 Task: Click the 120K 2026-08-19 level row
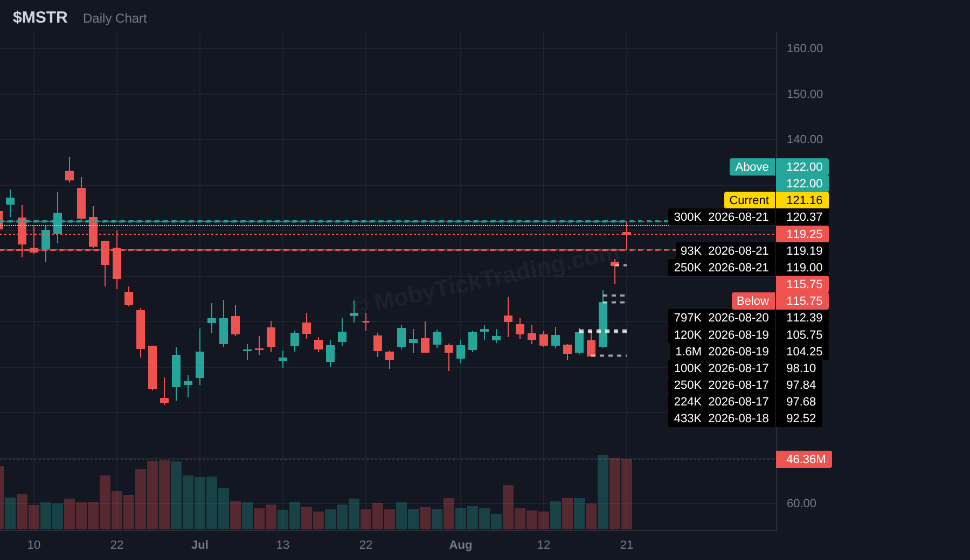pos(722,335)
